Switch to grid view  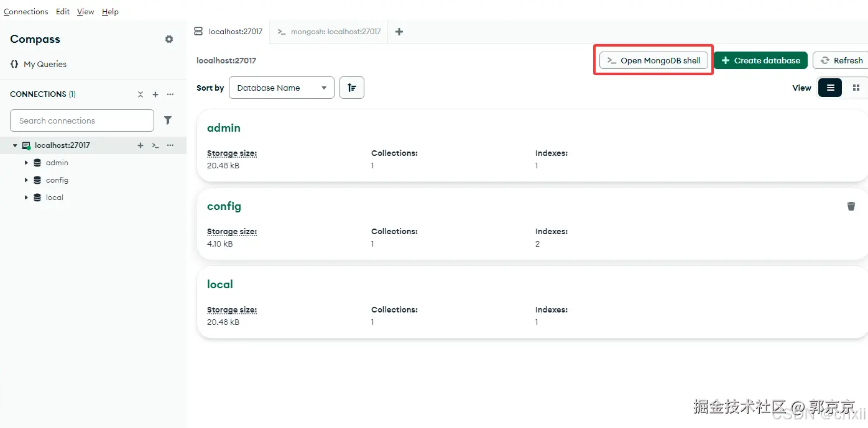(856, 88)
